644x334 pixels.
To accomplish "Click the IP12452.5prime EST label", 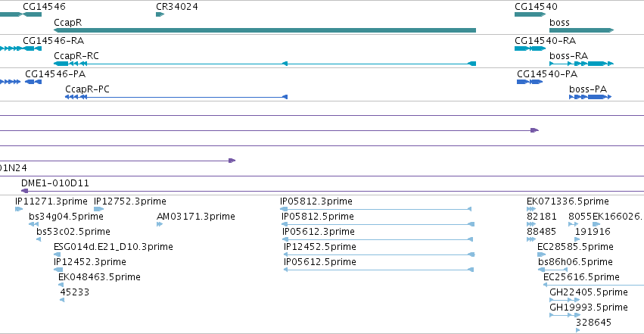I will tap(320, 247).
